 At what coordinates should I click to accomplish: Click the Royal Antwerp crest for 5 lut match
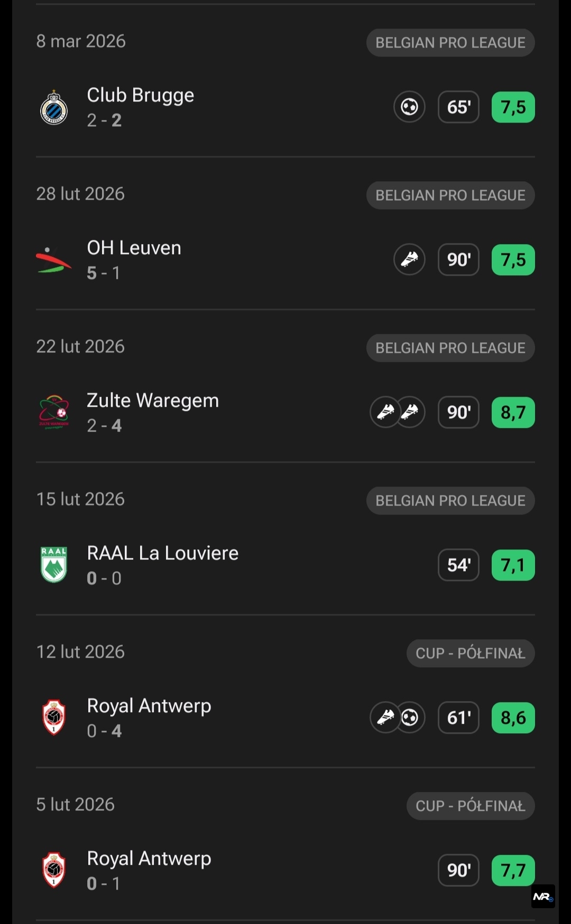point(54,870)
